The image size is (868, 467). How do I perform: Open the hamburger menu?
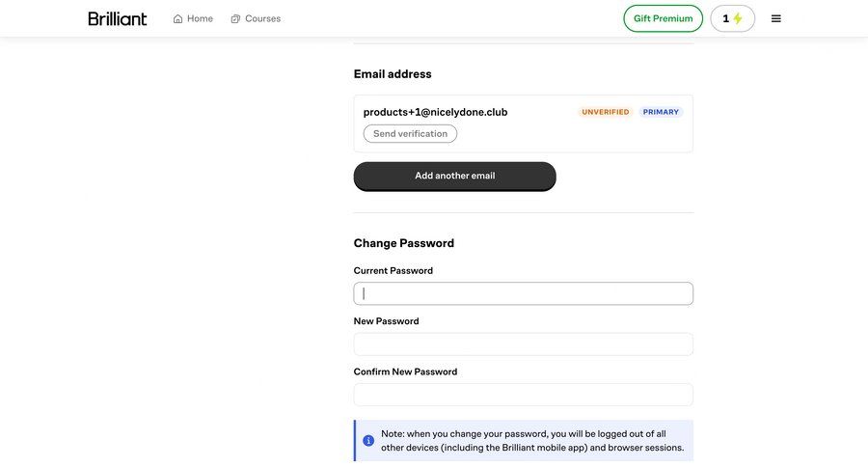[776, 18]
